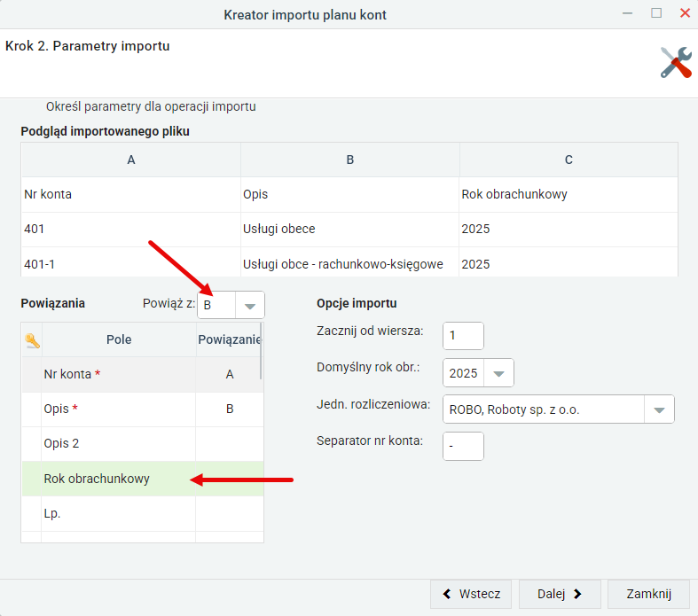The image size is (698, 616).
Task: Select the Opis row in Powiązania table
Action: [x=143, y=409]
